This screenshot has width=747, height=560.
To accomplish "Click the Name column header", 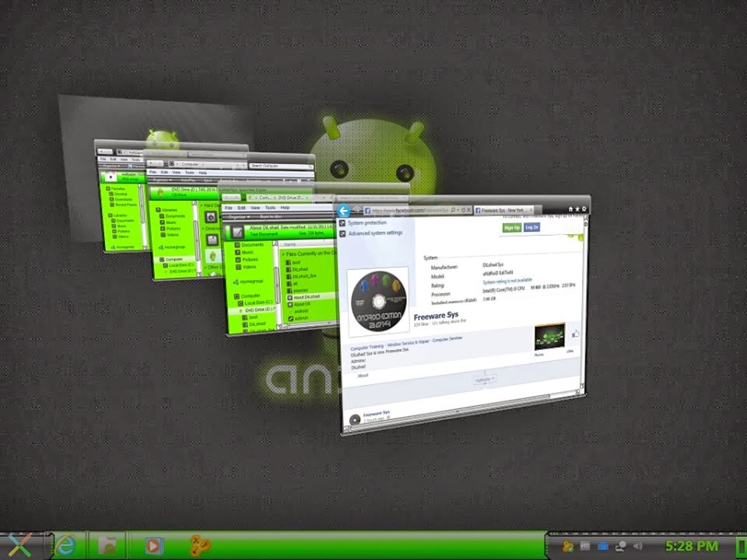I will tap(289, 245).
